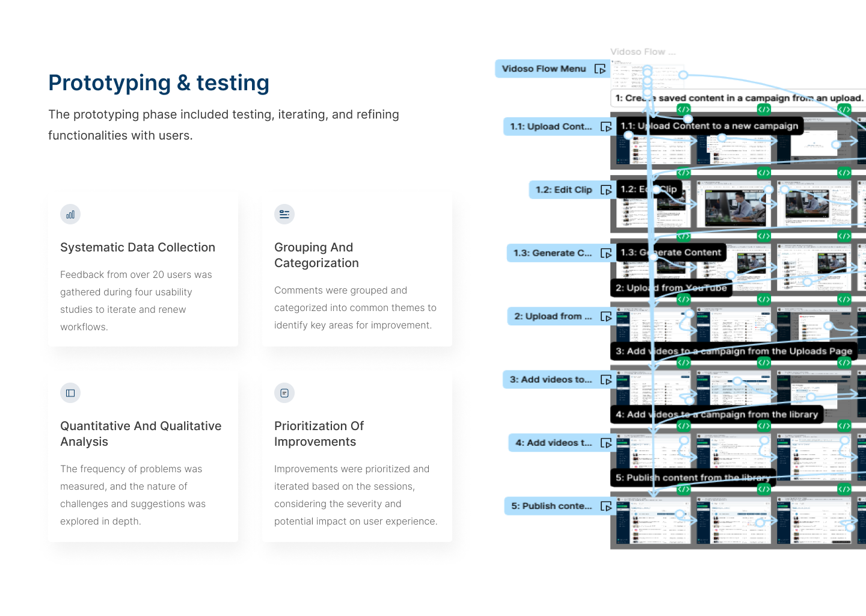The image size is (866, 616).
Task: Click the 4: Add videos from the library frame label
Action: click(x=716, y=414)
